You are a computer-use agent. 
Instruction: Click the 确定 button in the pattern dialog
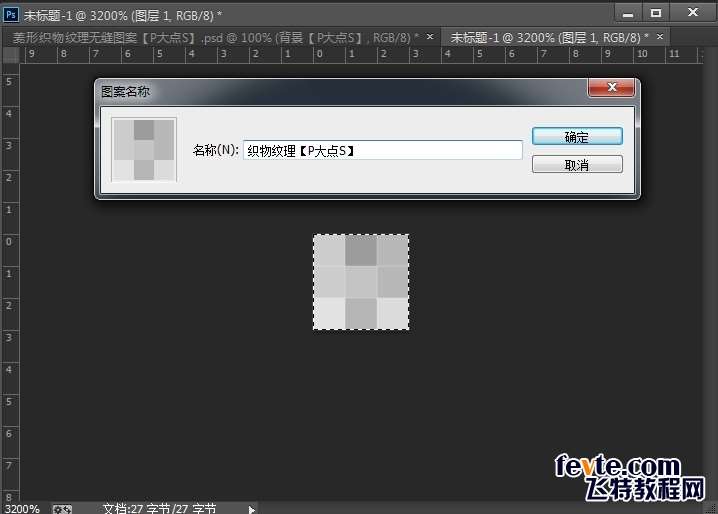[577, 137]
